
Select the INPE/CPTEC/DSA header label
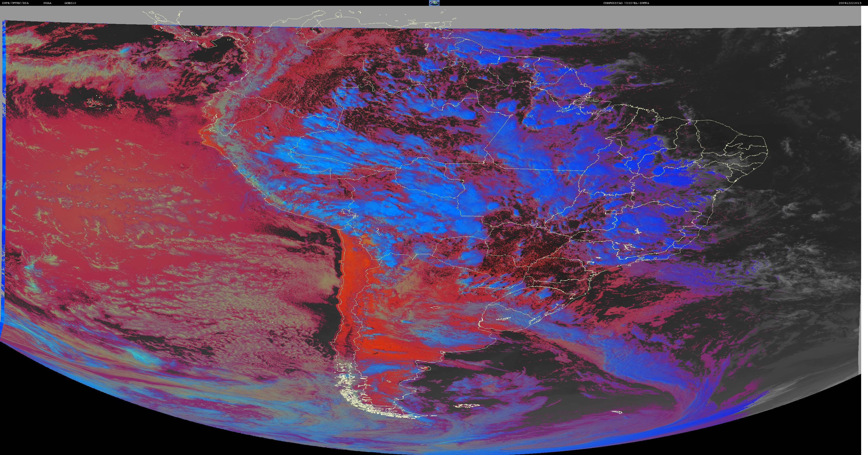pyautogui.click(x=15, y=3)
